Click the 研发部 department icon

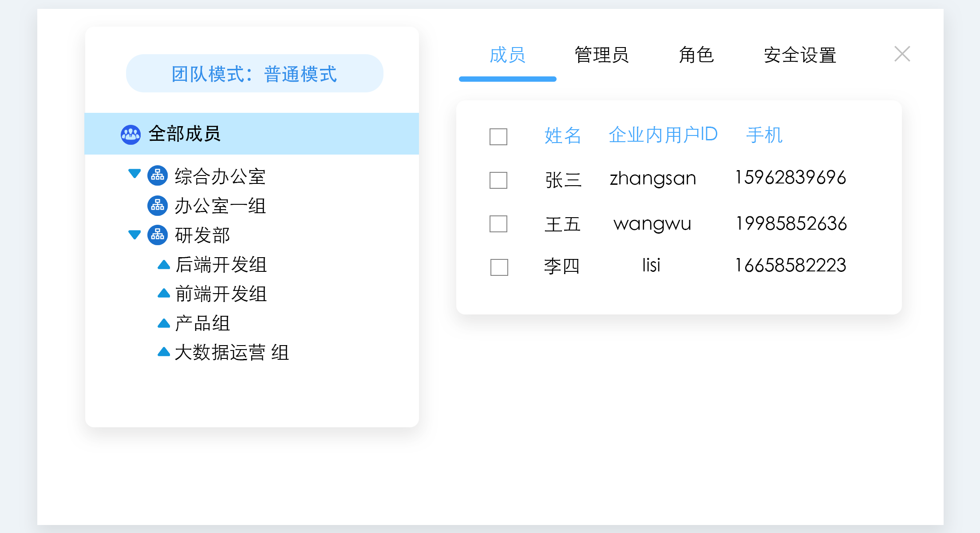[158, 235]
